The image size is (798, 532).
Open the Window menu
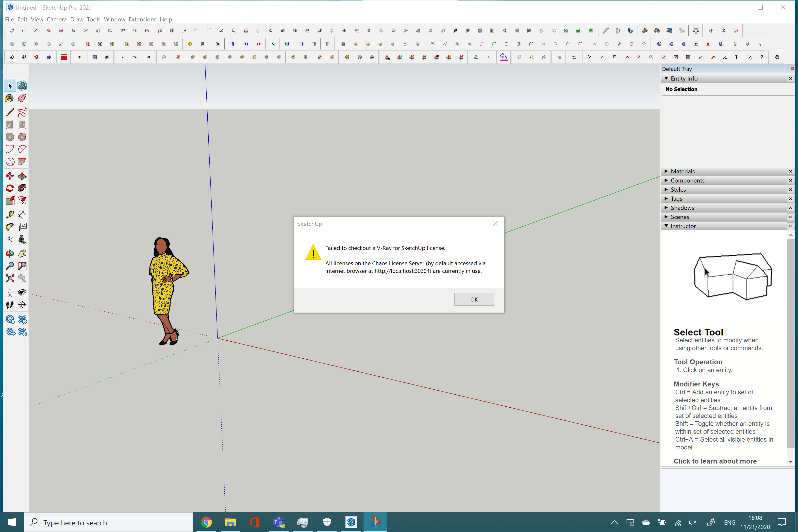point(114,19)
